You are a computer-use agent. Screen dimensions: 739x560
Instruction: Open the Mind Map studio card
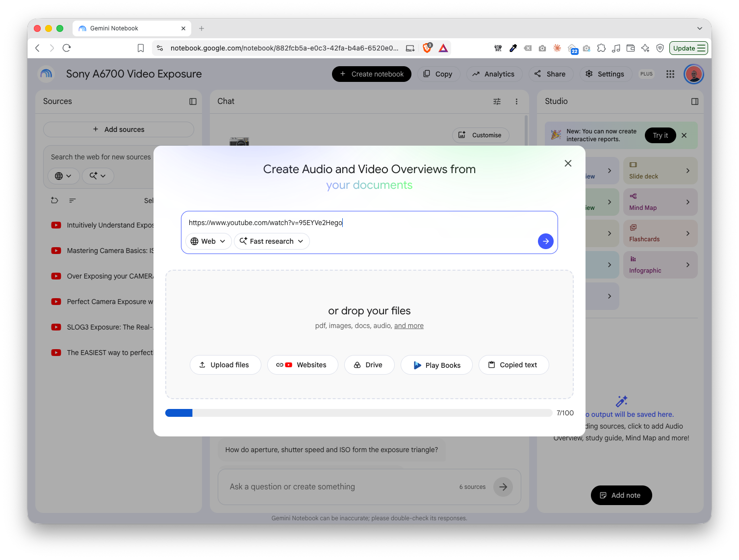click(660, 202)
